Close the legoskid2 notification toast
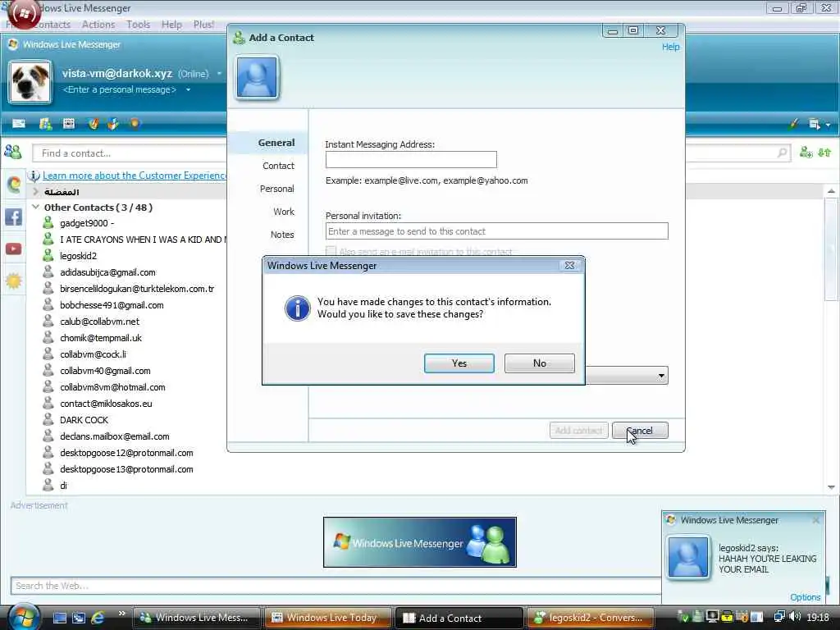This screenshot has height=630, width=840. (816, 520)
